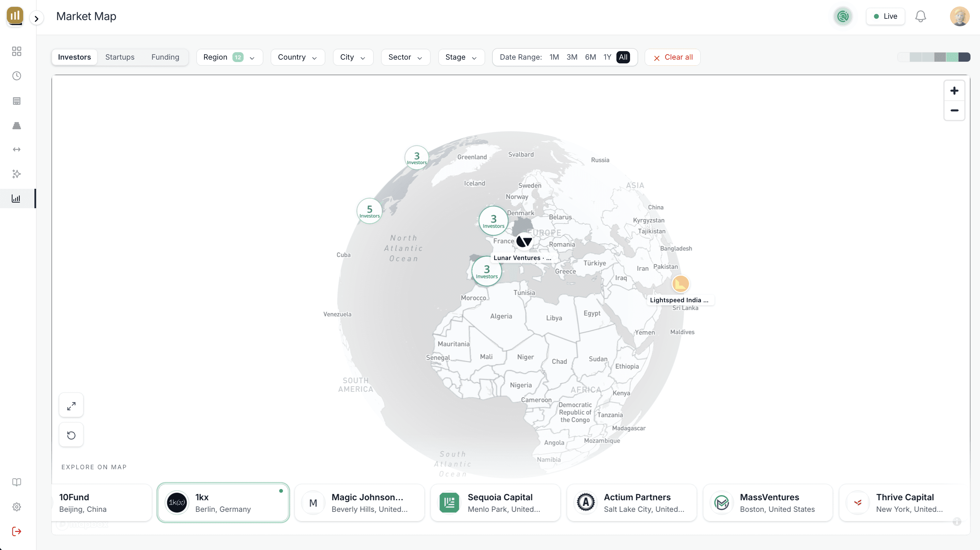The width and height of the screenshot is (980, 550).
Task: Open the settings gear in sidebar
Action: click(x=16, y=507)
